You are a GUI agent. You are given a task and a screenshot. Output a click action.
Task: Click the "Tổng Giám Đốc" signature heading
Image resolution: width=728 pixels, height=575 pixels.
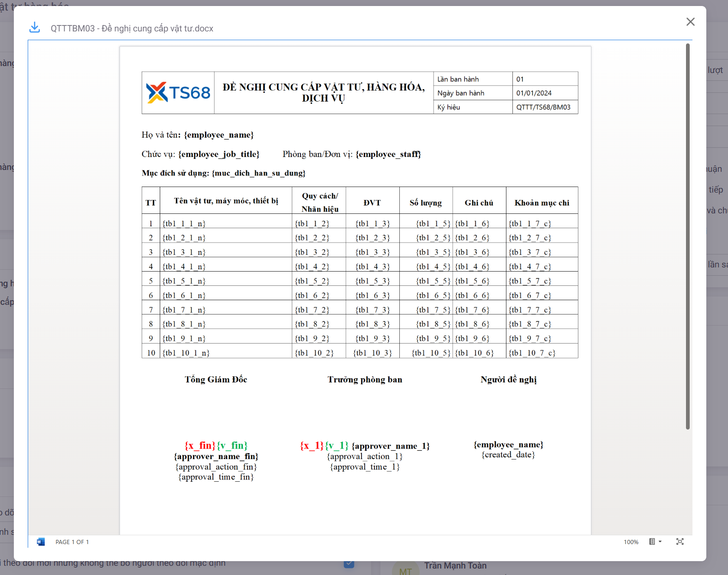pos(216,380)
